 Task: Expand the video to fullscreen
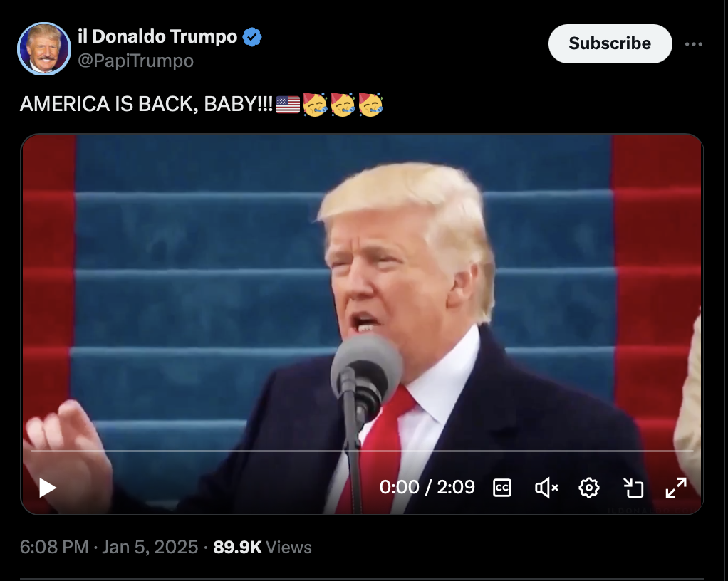(676, 488)
